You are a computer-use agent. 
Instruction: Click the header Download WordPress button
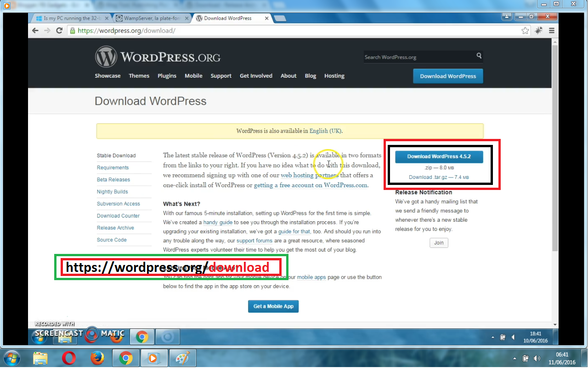pyautogui.click(x=448, y=76)
